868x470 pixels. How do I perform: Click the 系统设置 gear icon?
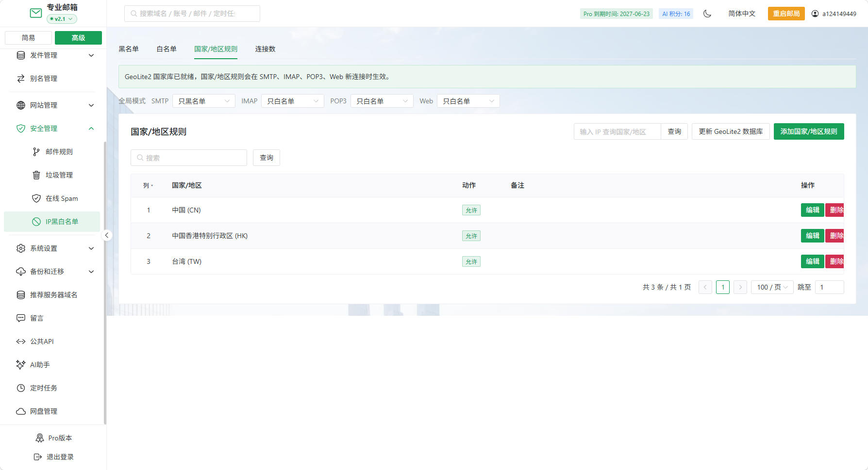[21, 248]
